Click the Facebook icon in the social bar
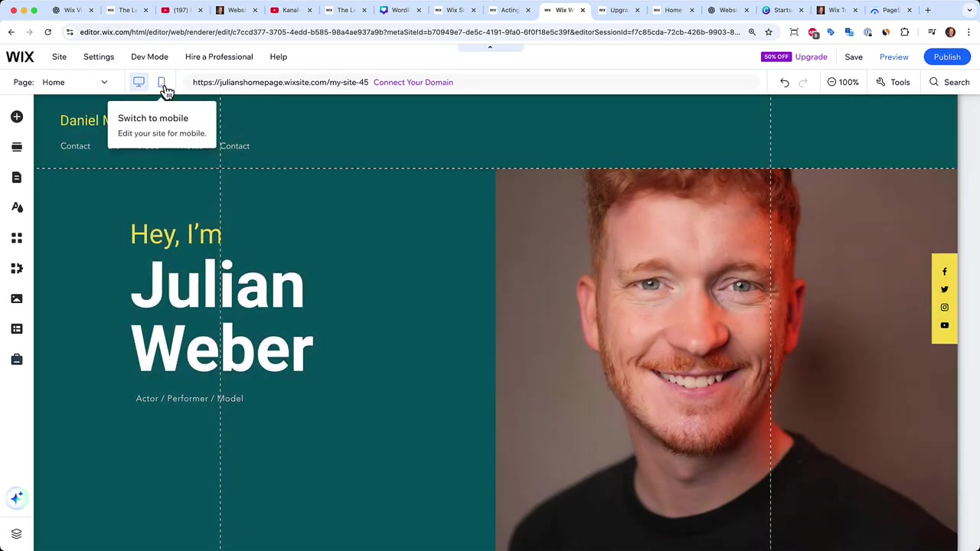 [944, 272]
